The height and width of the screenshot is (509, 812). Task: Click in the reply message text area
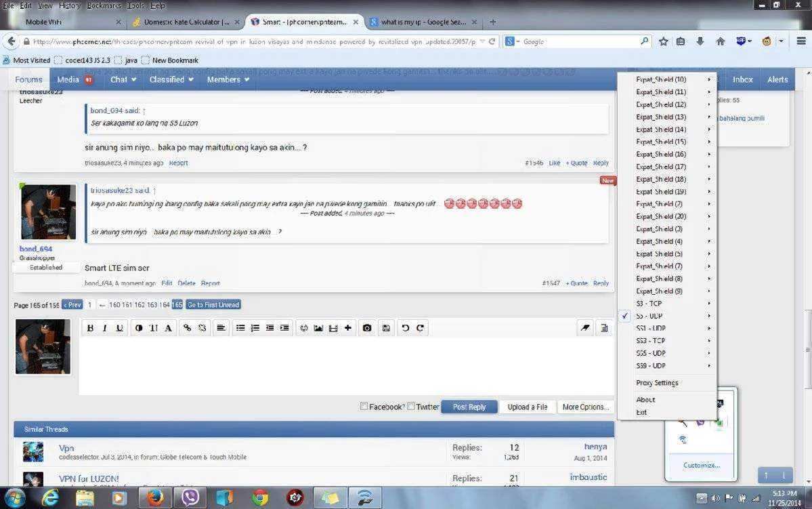point(347,365)
